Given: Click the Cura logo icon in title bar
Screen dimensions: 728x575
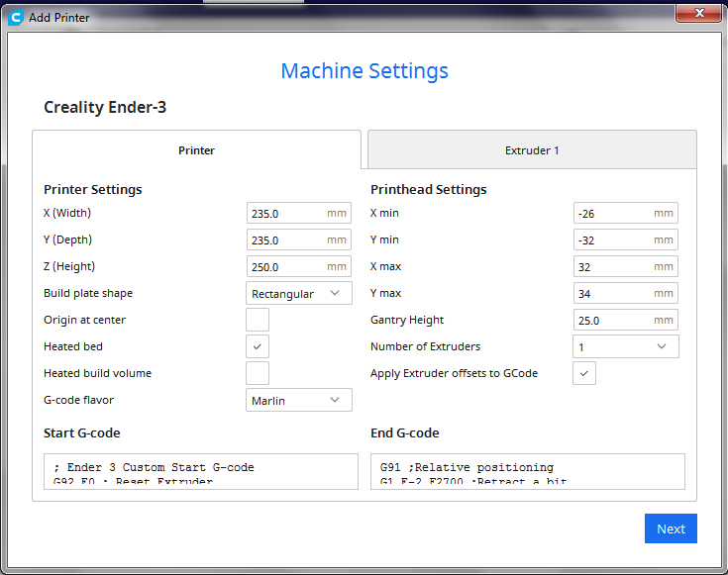Looking at the screenshot, I should coord(16,18).
